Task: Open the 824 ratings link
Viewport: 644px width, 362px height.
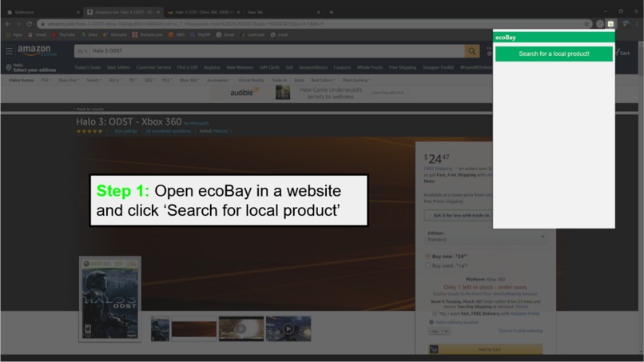Action: pos(125,131)
